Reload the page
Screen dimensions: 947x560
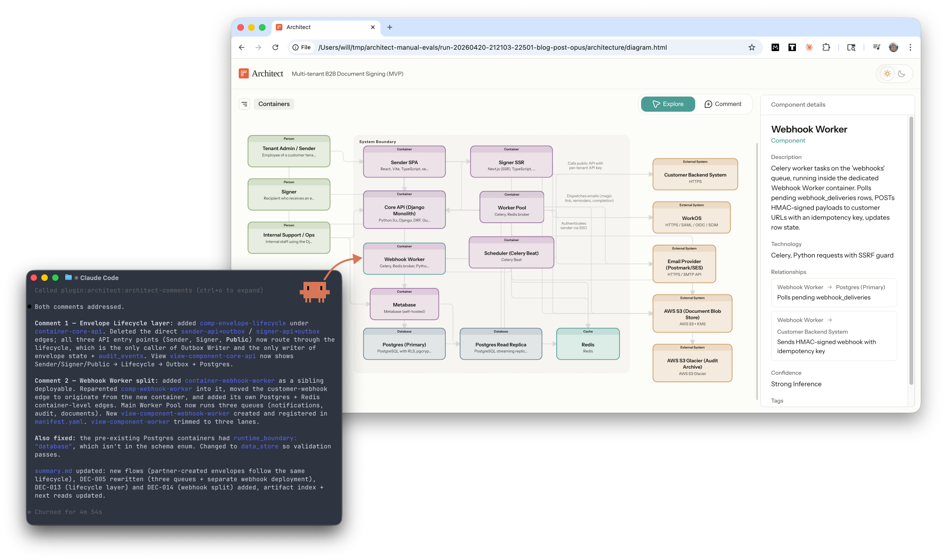point(275,47)
